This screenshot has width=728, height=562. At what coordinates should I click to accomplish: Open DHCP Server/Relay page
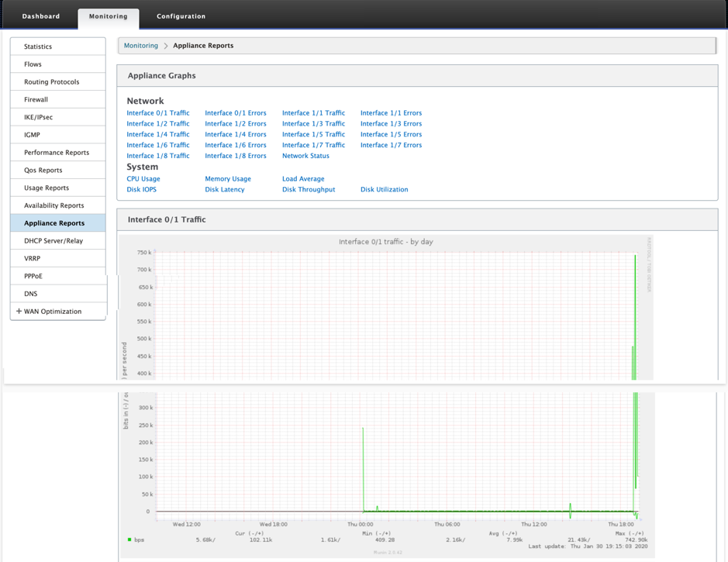point(58,240)
